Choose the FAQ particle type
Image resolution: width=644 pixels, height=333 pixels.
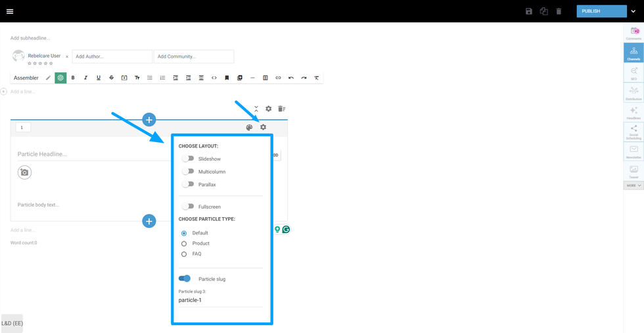click(x=184, y=254)
